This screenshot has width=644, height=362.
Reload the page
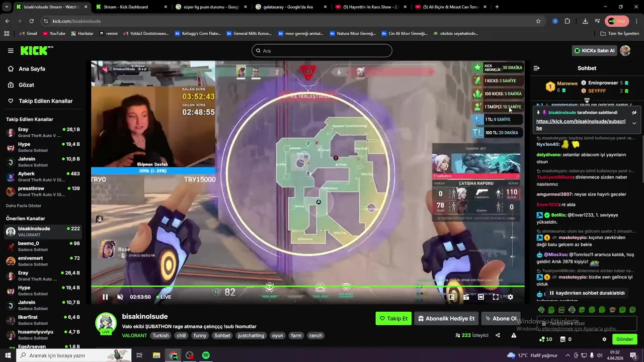tap(31, 21)
